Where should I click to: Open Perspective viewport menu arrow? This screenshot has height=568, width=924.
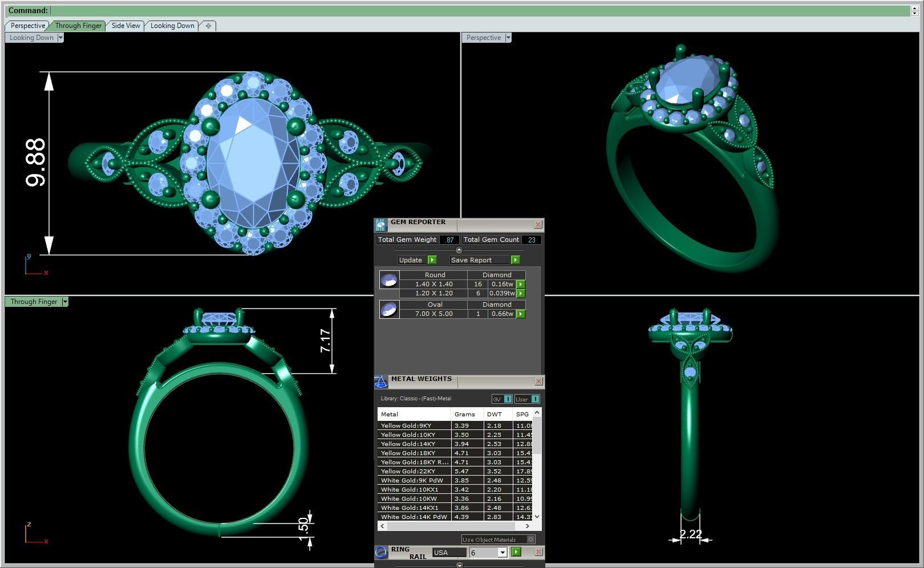pos(508,38)
